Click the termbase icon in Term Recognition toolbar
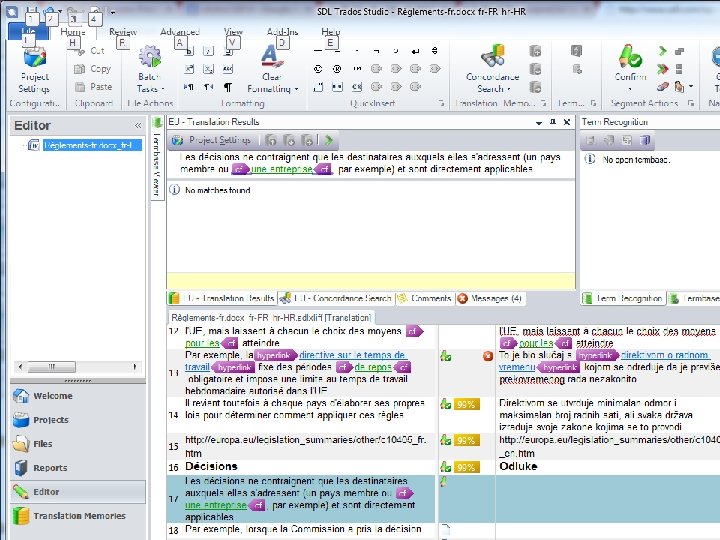This screenshot has height=540, width=720. point(645,140)
